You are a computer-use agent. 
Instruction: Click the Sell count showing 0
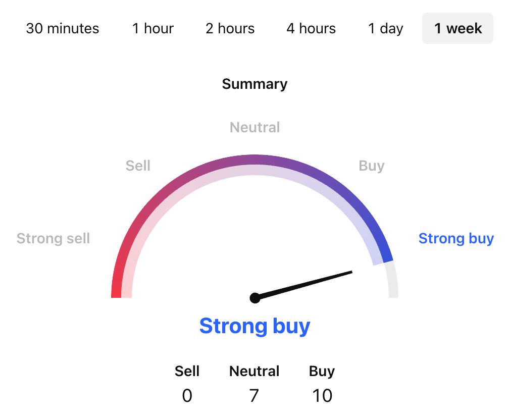click(x=187, y=396)
